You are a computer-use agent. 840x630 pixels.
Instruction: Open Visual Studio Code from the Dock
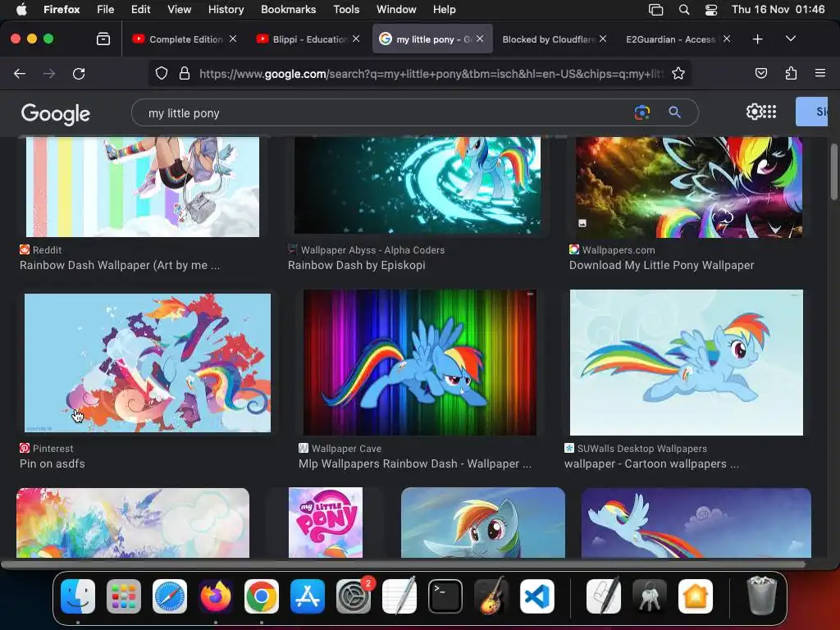point(537,596)
